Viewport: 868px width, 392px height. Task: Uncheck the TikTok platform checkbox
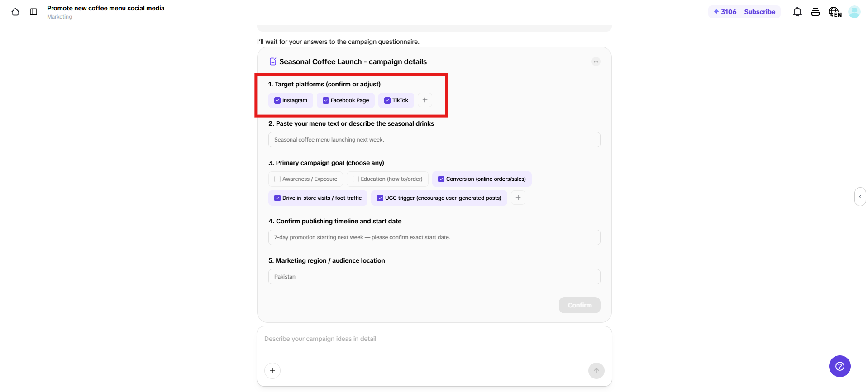coord(387,100)
